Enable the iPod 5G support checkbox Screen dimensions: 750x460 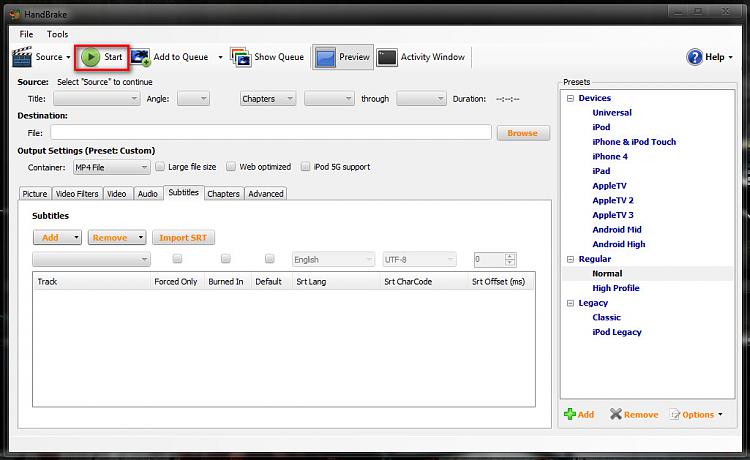305,166
